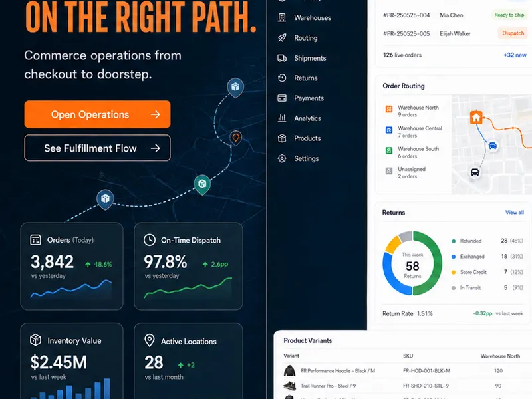Click the FR Performance Hoodie thumbnail
The image size is (532, 399).
click(289, 371)
